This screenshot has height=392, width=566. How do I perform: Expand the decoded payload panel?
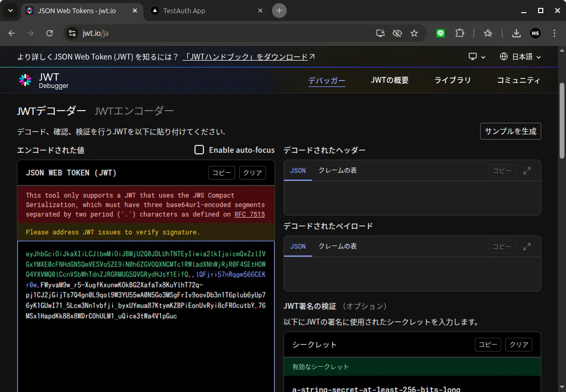[x=527, y=247]
